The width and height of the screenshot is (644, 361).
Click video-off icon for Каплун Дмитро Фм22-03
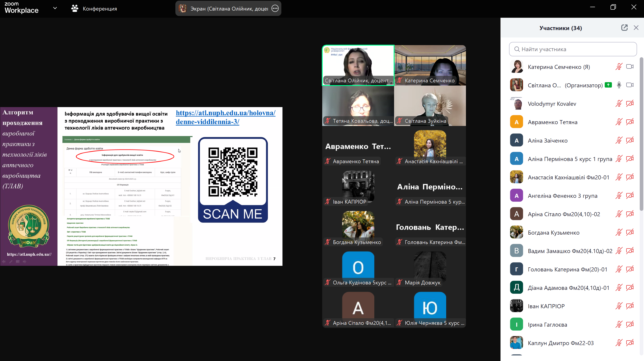(x=630, y=343)
